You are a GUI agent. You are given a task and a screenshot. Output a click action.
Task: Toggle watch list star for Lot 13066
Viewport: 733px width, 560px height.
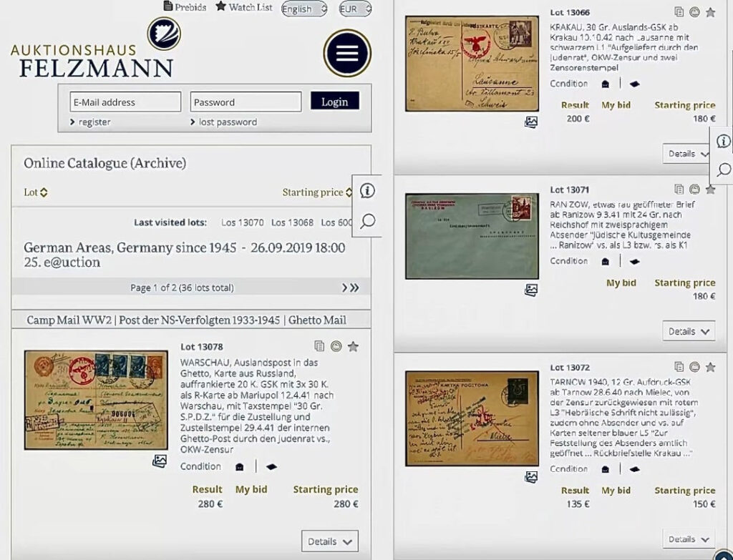coord(710,12)
